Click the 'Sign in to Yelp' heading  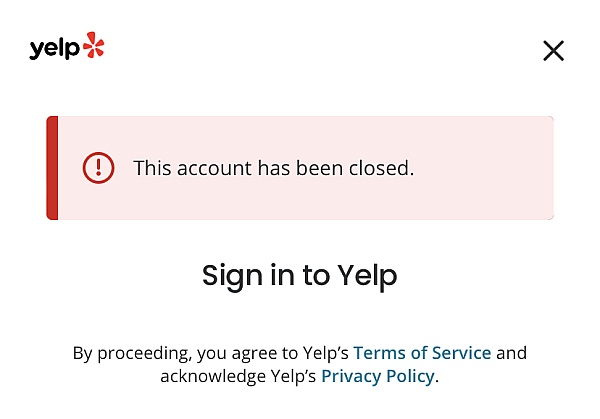[300, 276]
